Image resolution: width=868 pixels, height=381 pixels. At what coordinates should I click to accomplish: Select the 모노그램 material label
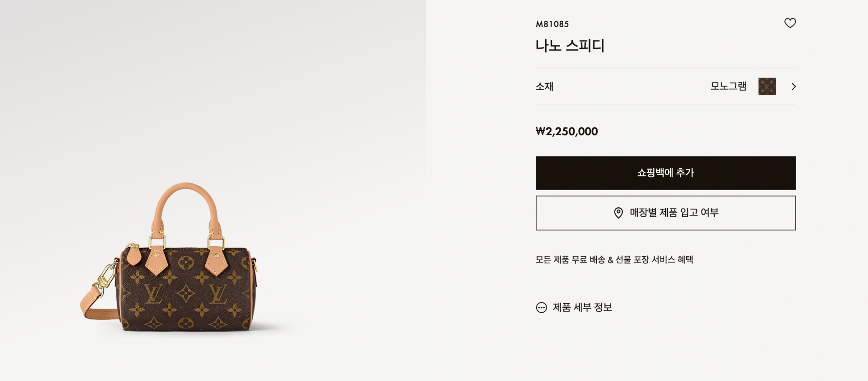click(x=728, y=86)
